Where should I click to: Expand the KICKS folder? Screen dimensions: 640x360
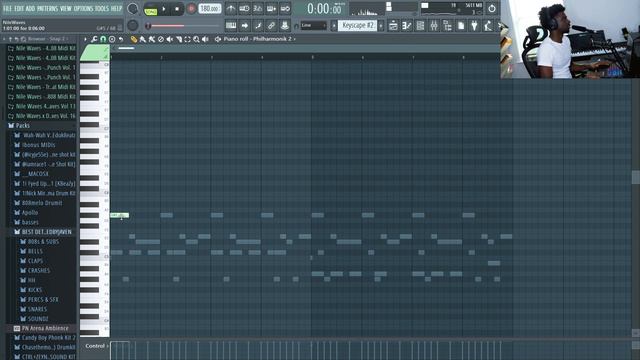32,290
